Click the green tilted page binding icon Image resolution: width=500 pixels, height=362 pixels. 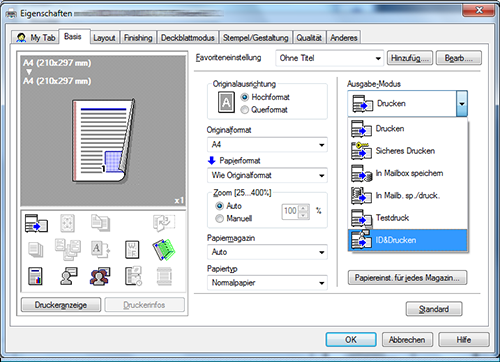164,249
